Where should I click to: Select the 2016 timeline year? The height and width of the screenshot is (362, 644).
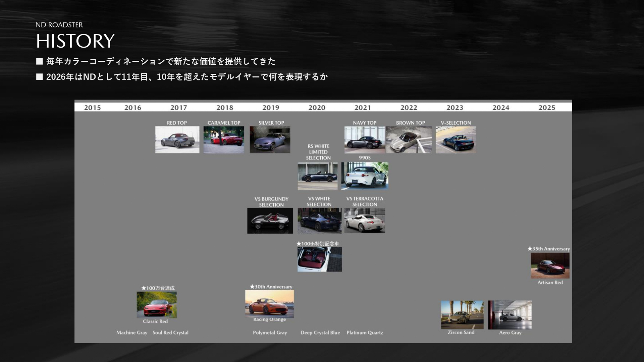coord(133,108)
